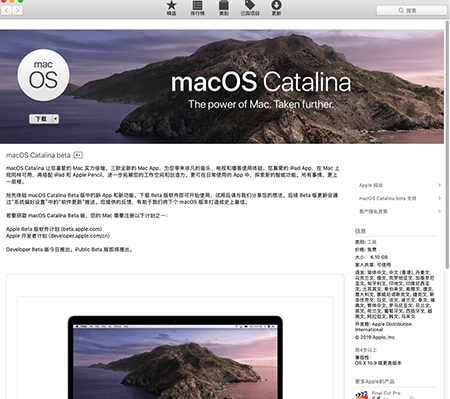
Task: Click the macOS Catalina banner title
Action: (x=261, y=82)
